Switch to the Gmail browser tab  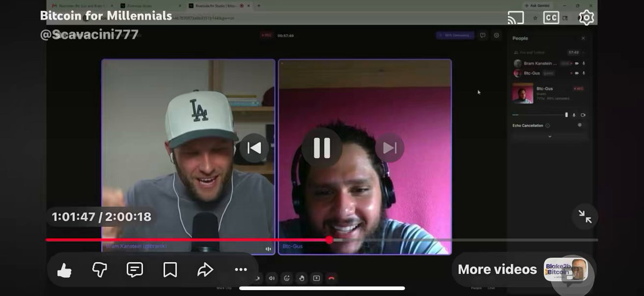click(x=80, y=5)
